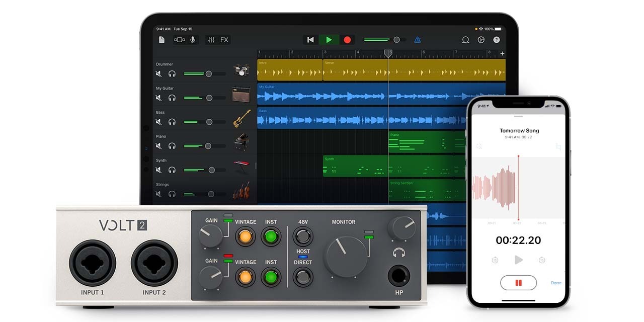
Task: Tap the Drummer track's drum kit icon
Action: tap(242, 70)
